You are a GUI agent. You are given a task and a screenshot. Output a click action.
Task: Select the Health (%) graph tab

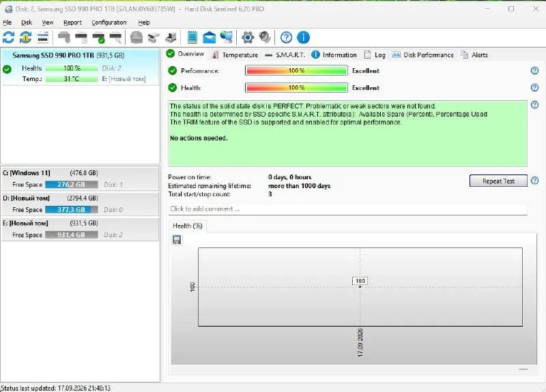tap(187, 226)
